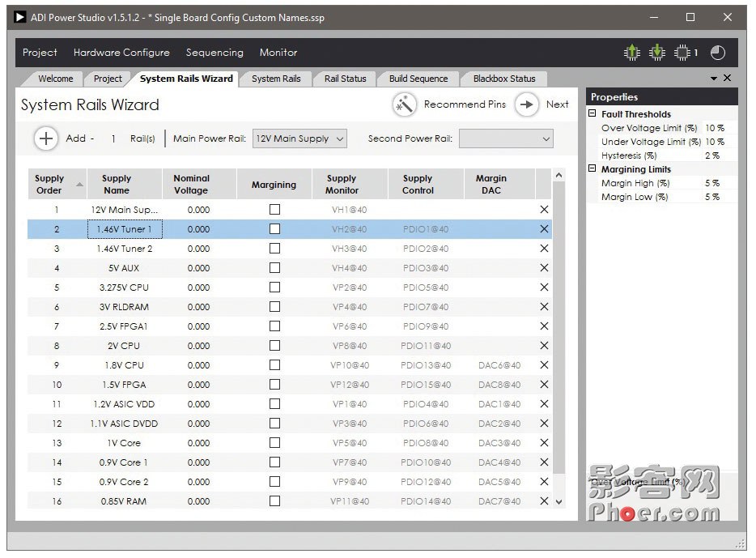Delete the 3V RLDRAM rail row
756x558 pixels.
click(544, 307)
